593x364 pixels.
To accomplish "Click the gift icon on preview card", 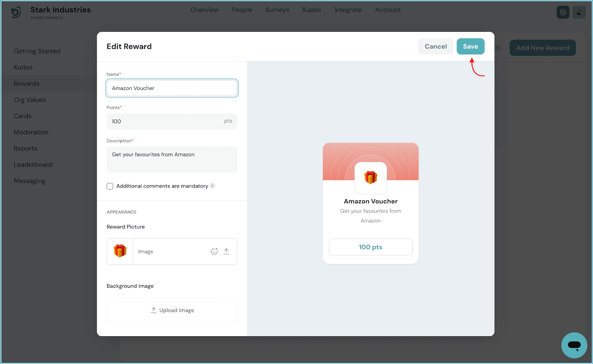I will coord(371,178).
